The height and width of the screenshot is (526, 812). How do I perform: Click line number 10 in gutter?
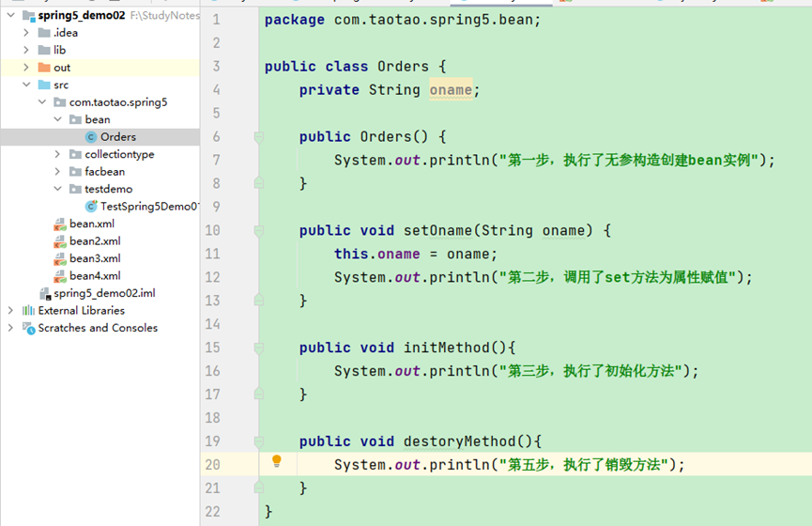click(212, 231)
